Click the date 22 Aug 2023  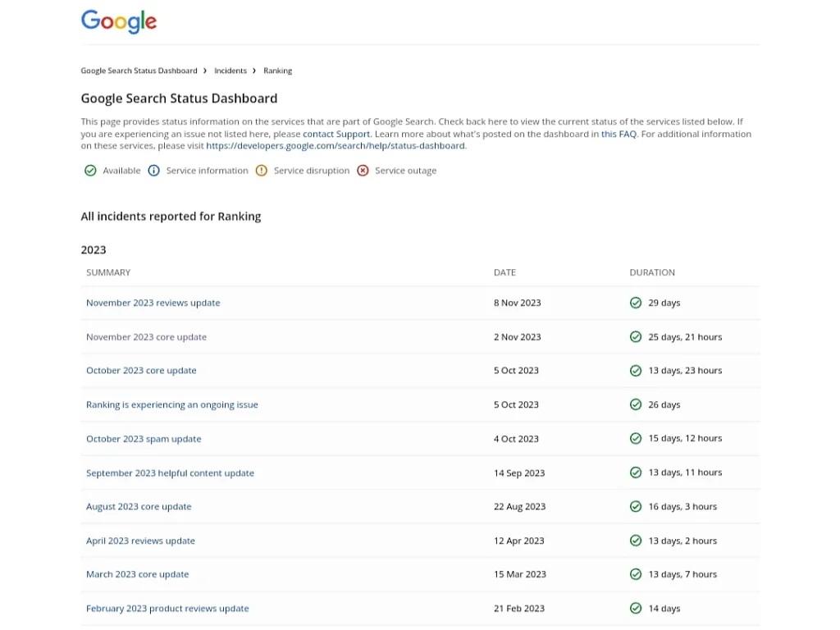519,507
